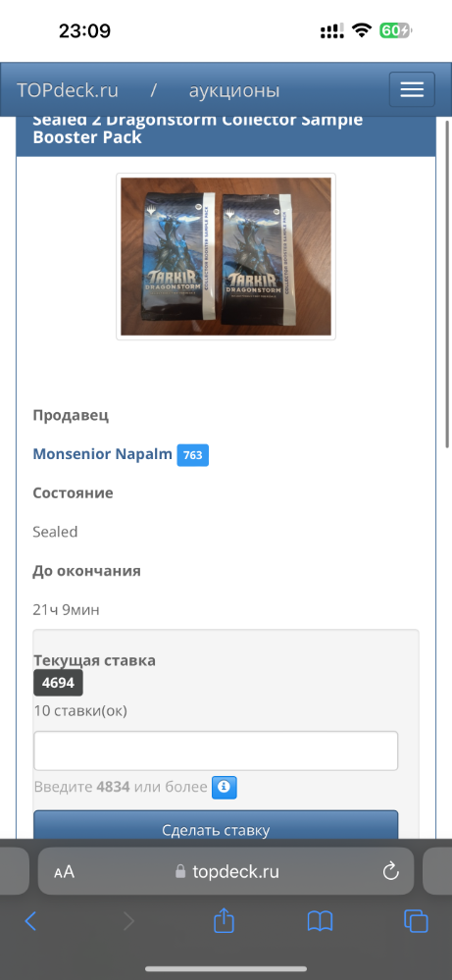Open the AA reader text options
The height and width of the screenshot is (980, 452).
65,872
